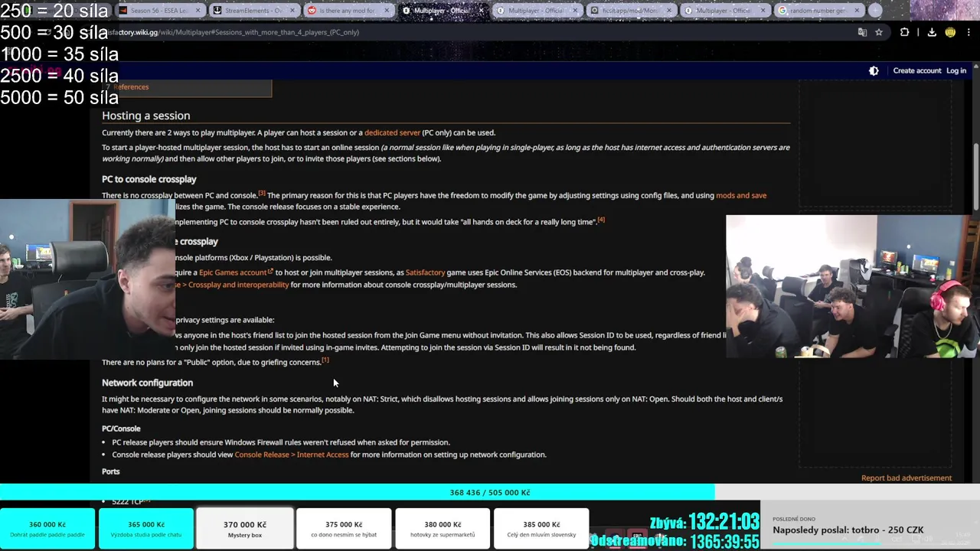980x551 pixels.
Task: Click the Zbývá countdown timer
Action: [x=704, y=522]
